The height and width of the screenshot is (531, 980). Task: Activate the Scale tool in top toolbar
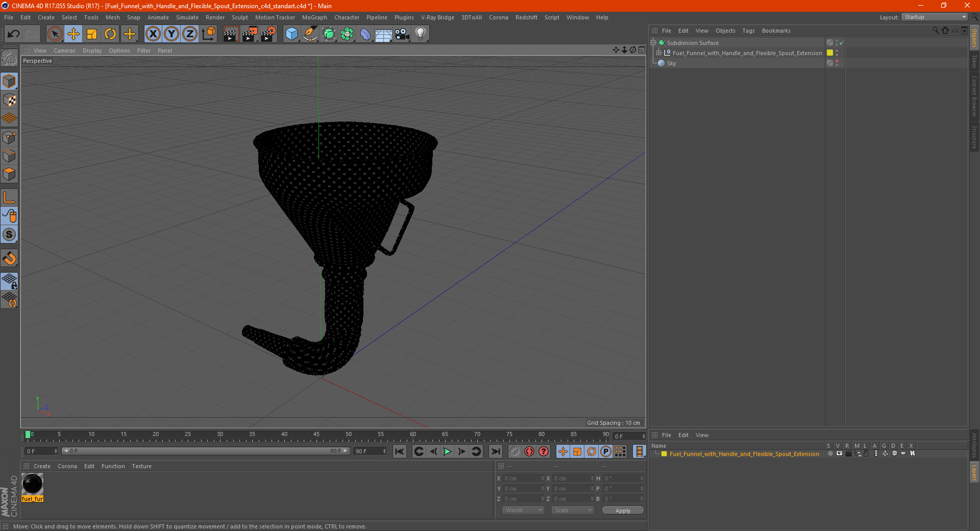pyautogui.click(x=92, y=34)
